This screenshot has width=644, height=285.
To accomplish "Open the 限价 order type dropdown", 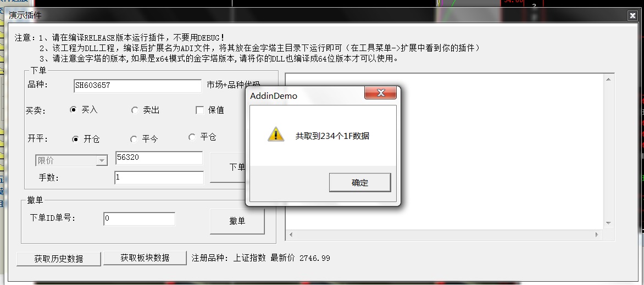I will (x=102, y=160).
